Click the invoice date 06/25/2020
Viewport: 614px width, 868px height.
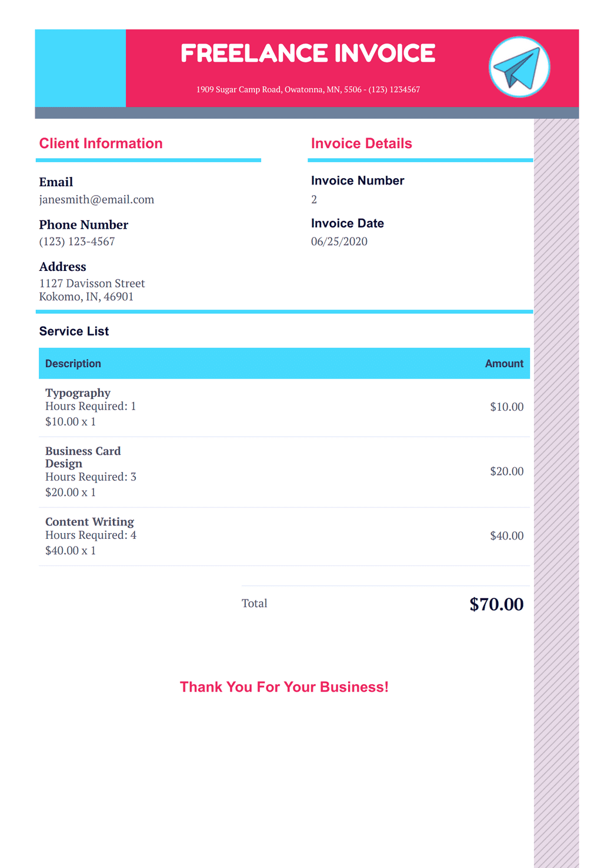[x=339, y=242]
